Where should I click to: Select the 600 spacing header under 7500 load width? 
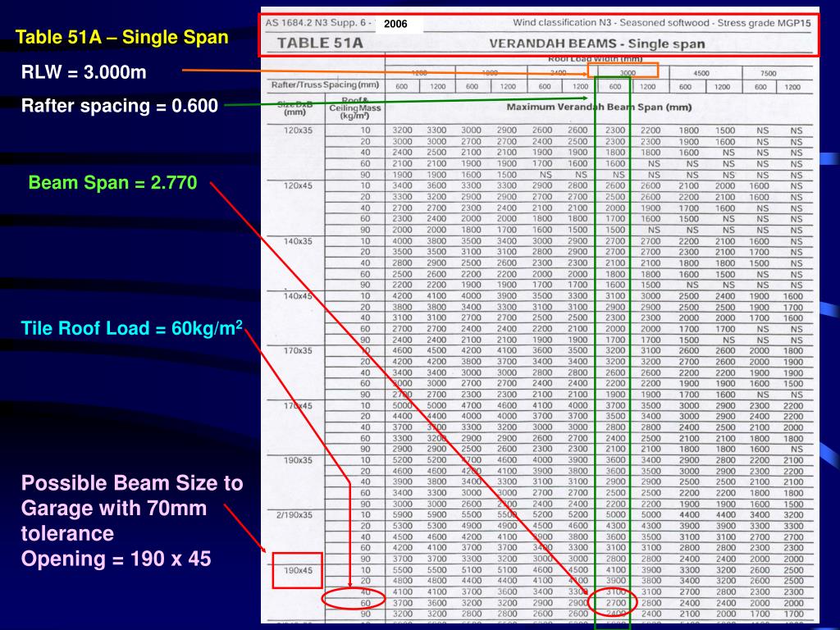(x=760, y=87)
